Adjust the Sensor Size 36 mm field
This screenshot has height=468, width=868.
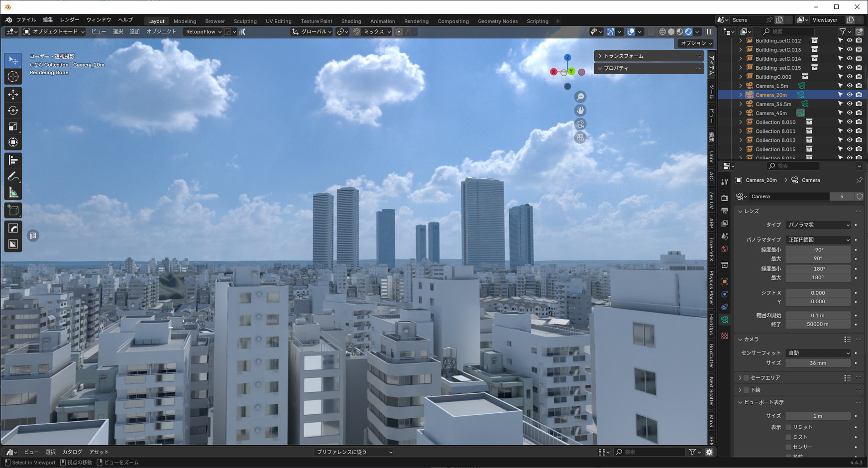click(x=818, y=363)
